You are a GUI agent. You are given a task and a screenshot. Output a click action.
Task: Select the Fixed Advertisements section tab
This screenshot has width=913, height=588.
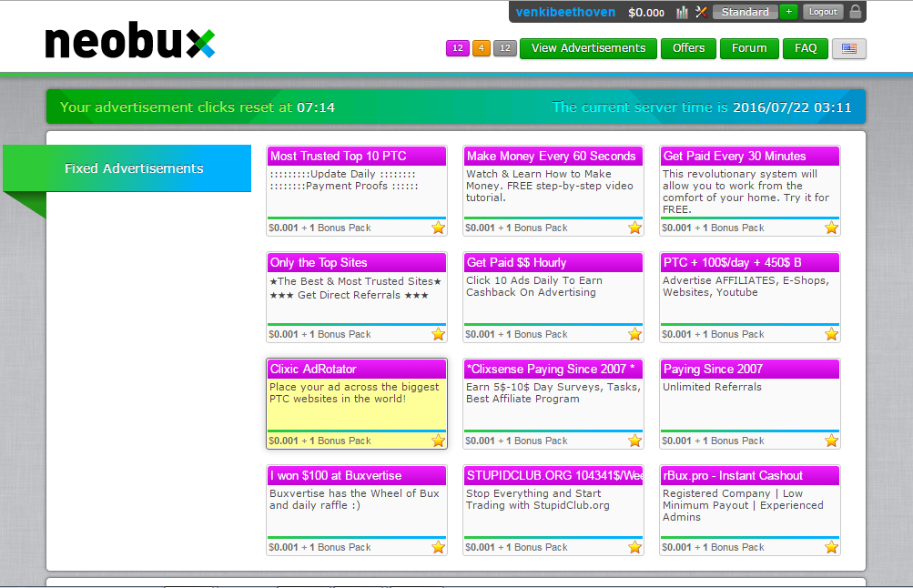click(127, 168)
